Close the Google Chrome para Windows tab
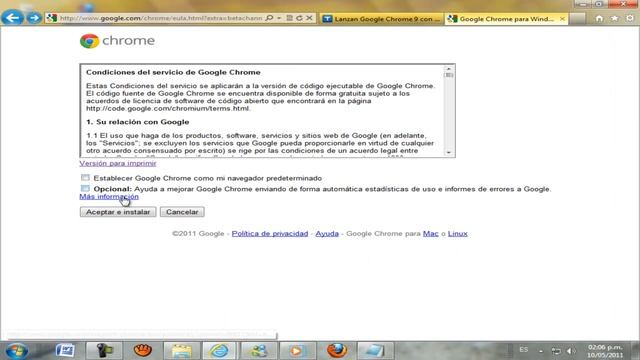 (x=562, y=19)
